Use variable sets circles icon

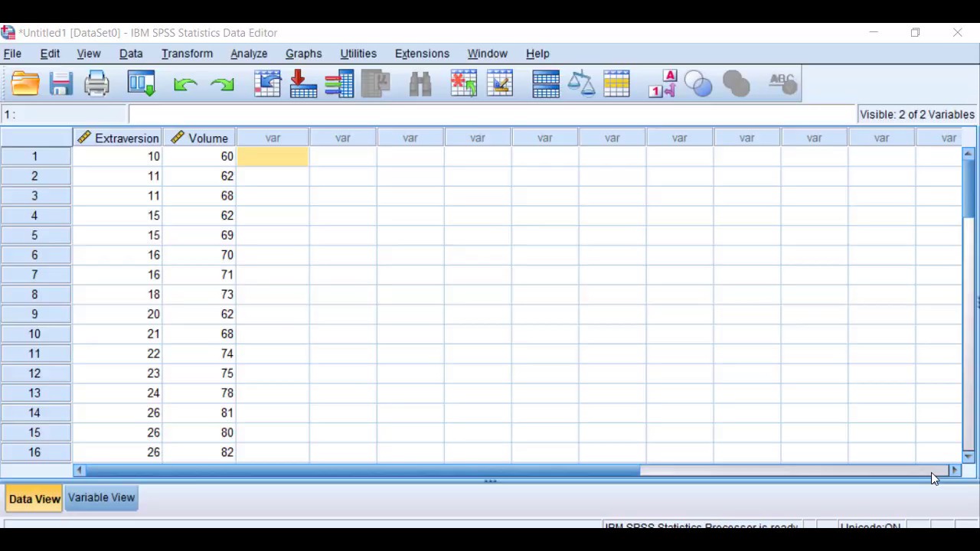(698, 83)
